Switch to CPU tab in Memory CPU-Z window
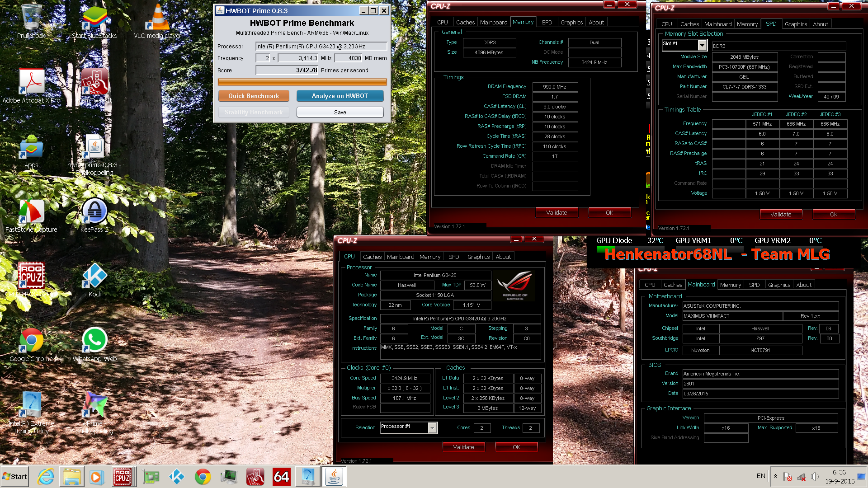Screen dimensions: 868x488 click(443, 22)
